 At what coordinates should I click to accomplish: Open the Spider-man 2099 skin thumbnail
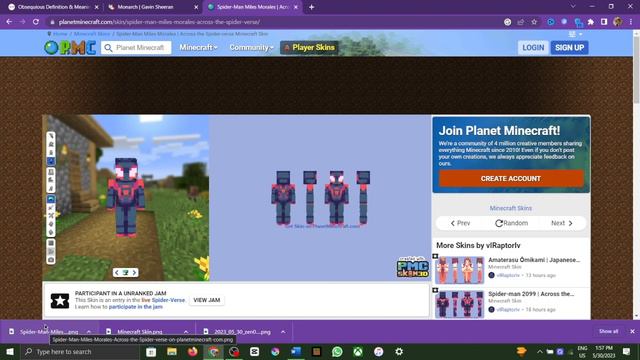coord(460,304)
